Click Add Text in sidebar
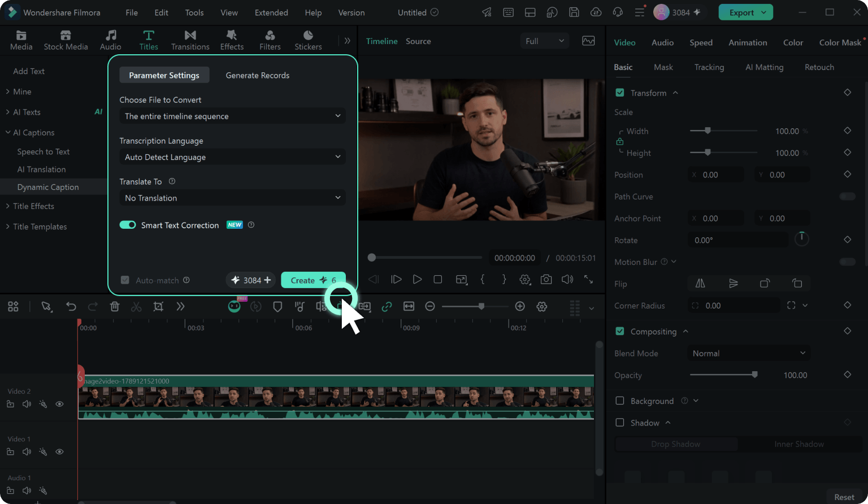 coord(29,71)
